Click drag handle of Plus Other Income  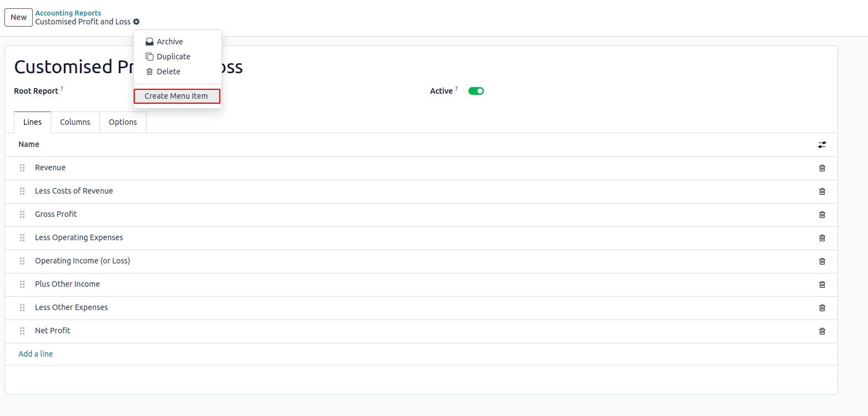pyautogui.click(x=22, y=285)
